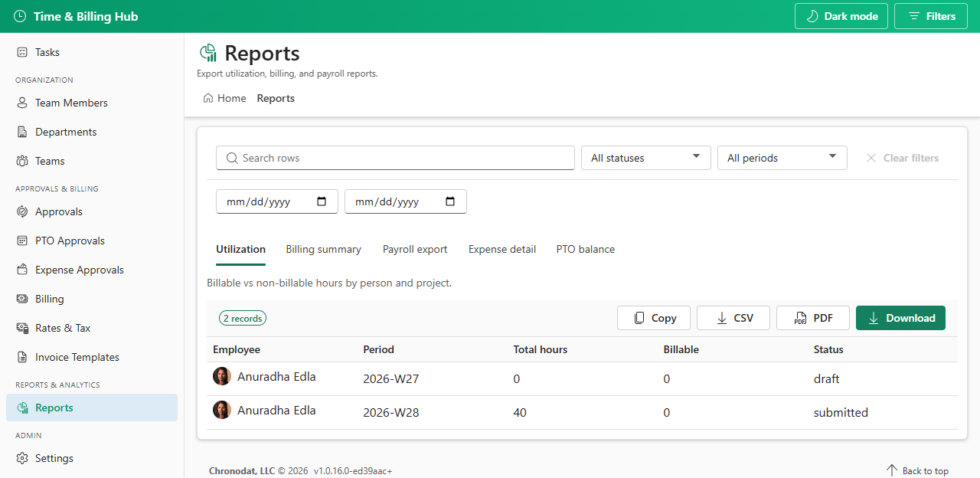Open calendar picker in first date field
The height and width of the screenshot is (478, 980).
click(322, 201)
